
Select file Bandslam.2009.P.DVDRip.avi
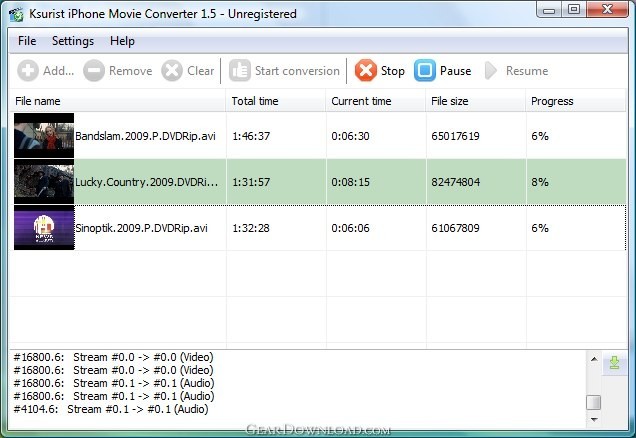(145, 136)
